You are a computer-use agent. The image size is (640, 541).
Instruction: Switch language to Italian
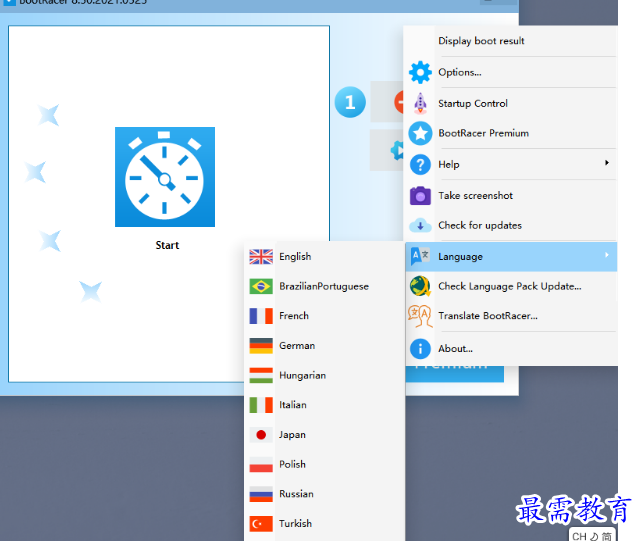pos(324,405)
